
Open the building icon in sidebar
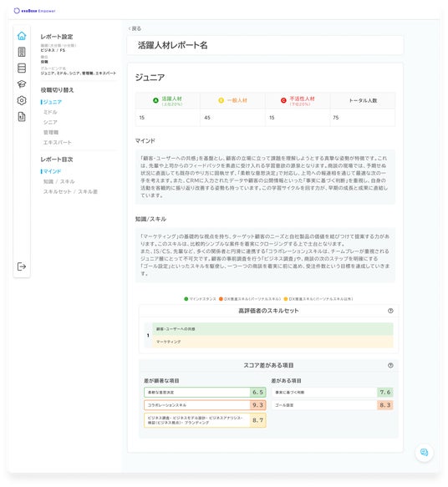[22, 52]
